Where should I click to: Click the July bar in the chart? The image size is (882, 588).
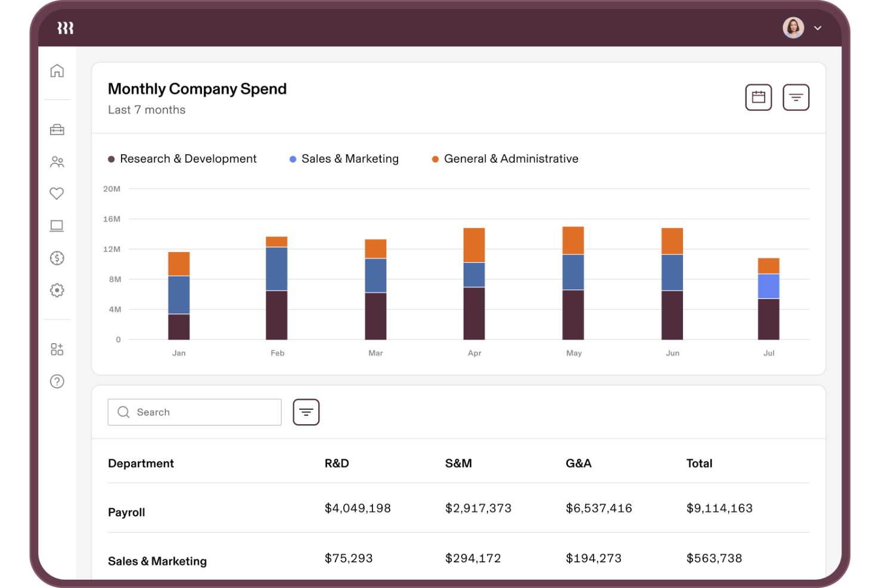point(768,298)
